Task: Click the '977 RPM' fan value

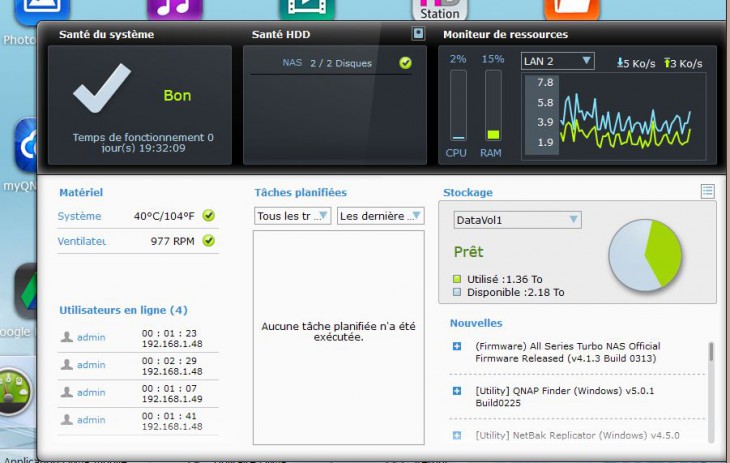Action: point(172,241)
